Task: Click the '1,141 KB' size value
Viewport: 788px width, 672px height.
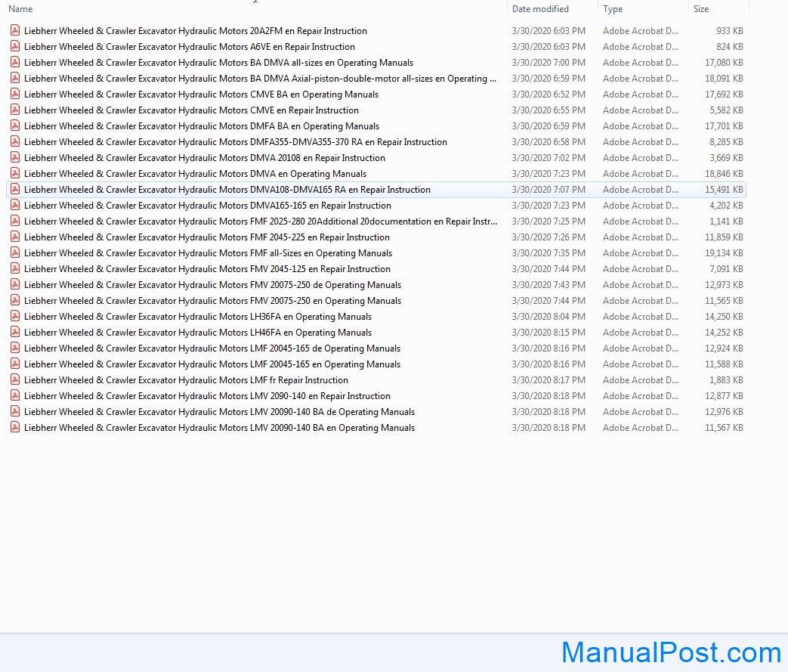Action: [726, 221]
